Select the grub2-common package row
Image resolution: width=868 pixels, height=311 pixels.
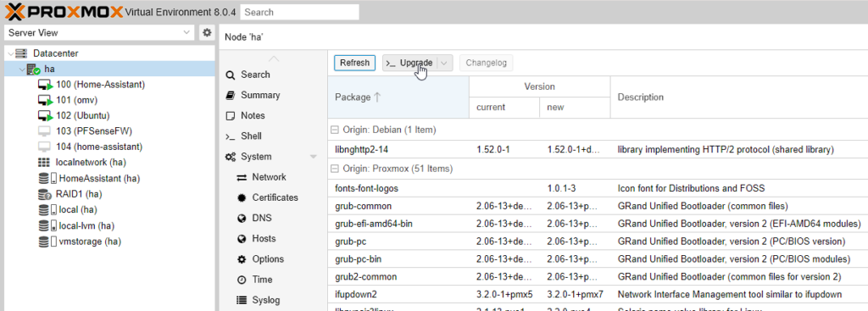598,276
